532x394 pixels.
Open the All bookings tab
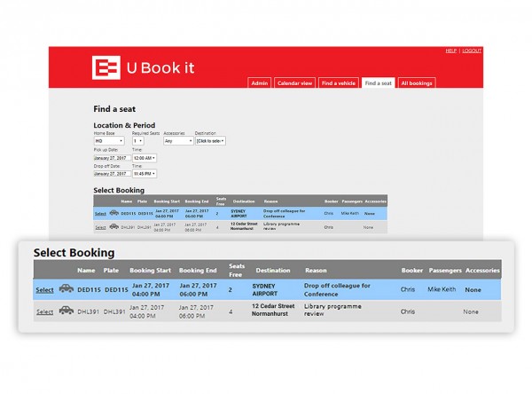click(416, 83)
